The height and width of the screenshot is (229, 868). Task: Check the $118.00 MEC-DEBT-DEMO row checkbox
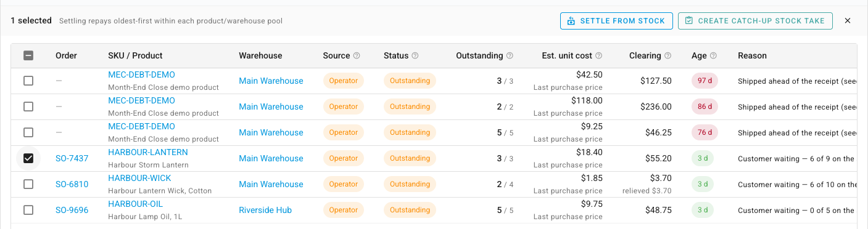pos(28,106)
